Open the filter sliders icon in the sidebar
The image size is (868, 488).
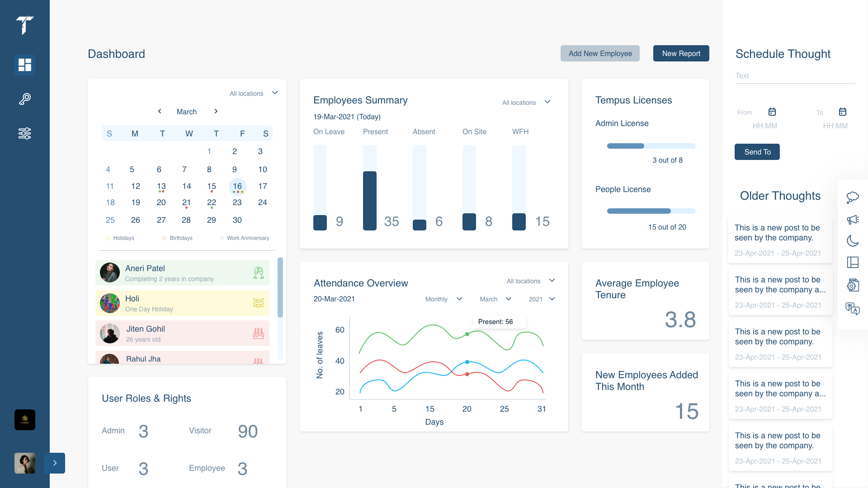pos(25,133)
